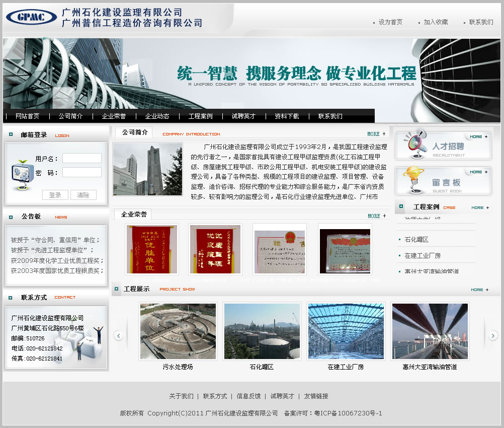504x428 pixels.
Task: Click MORE beside 工程展示 project show
Action: point(479,290)
